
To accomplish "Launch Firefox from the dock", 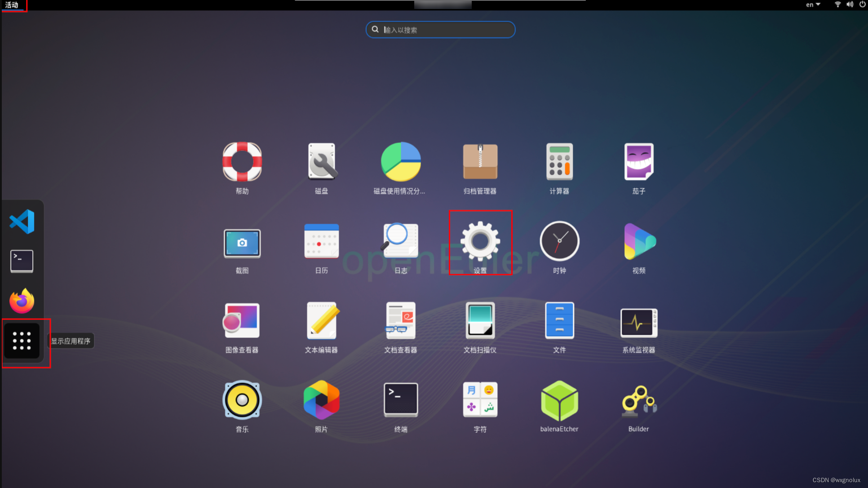I will point(22,301).
